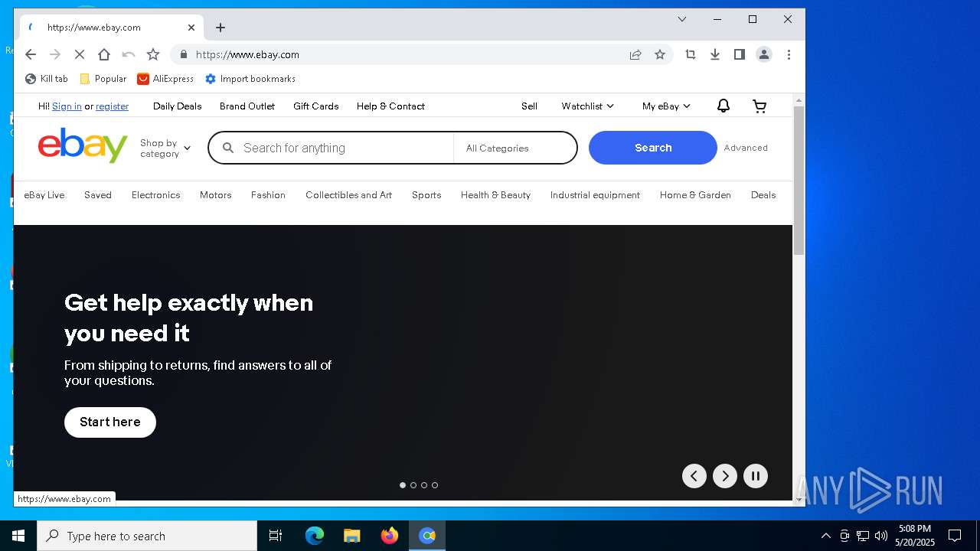This screenshot has height=551, width=980.
Task: Open a new browser tab
Action: pyautogui.click(x=220, y=28)
